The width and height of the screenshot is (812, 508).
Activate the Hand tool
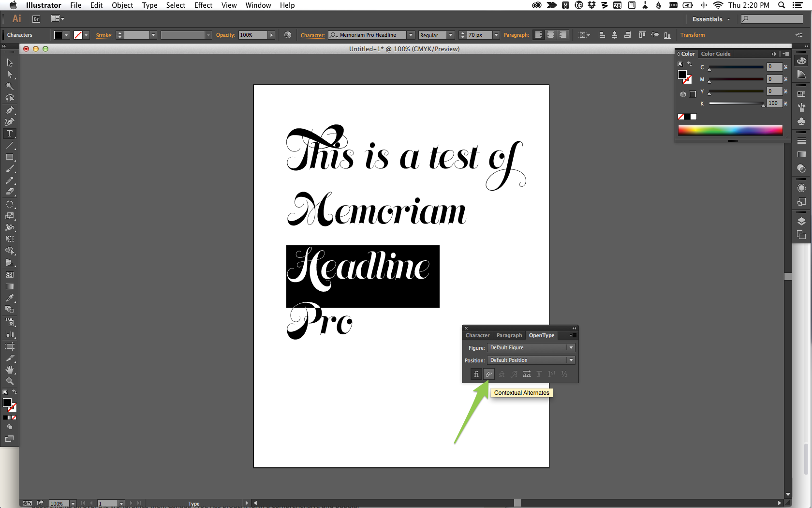(10, 370)
